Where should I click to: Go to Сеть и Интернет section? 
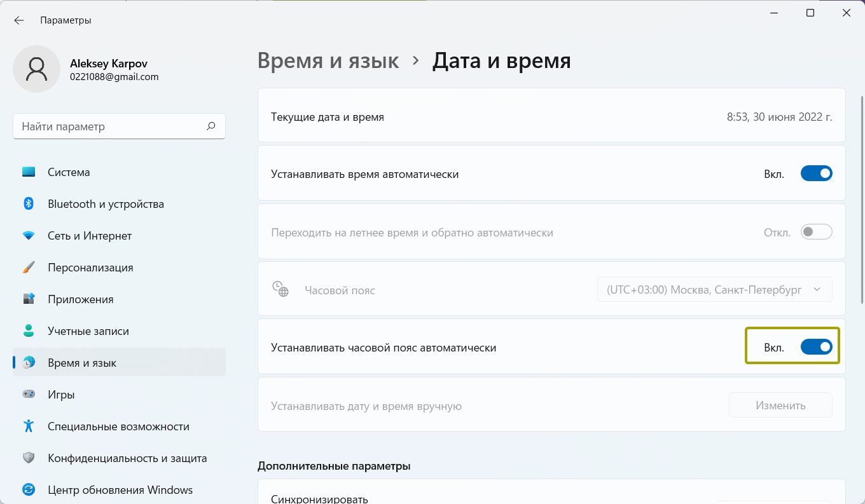(119, 235)
